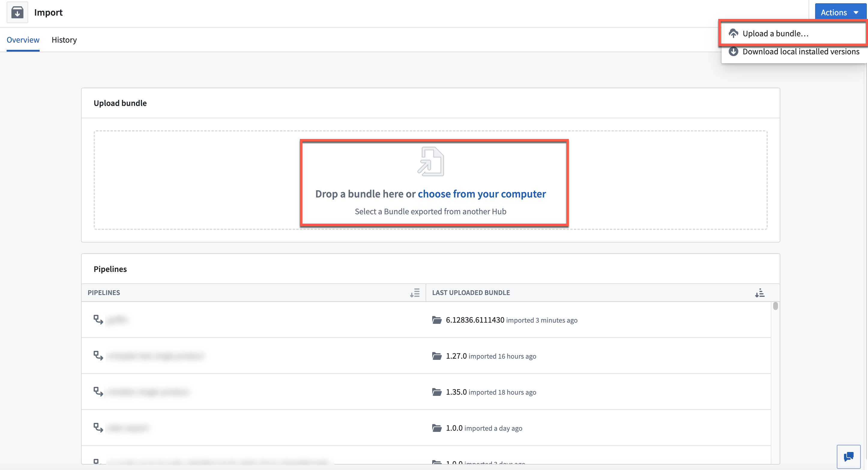
Task: Click the Upload a bundle cloud icon
Action: [734, 33]
